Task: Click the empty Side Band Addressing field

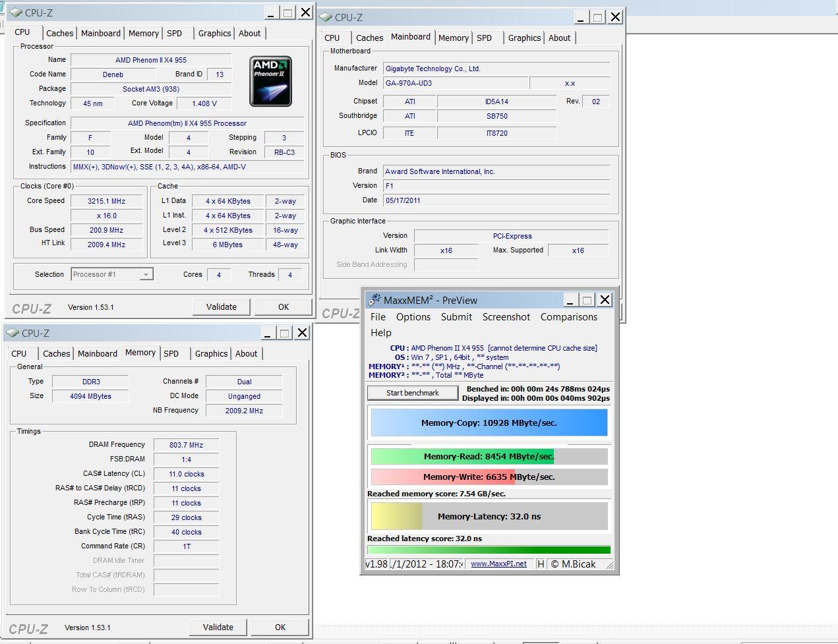Action: [446, 265]
